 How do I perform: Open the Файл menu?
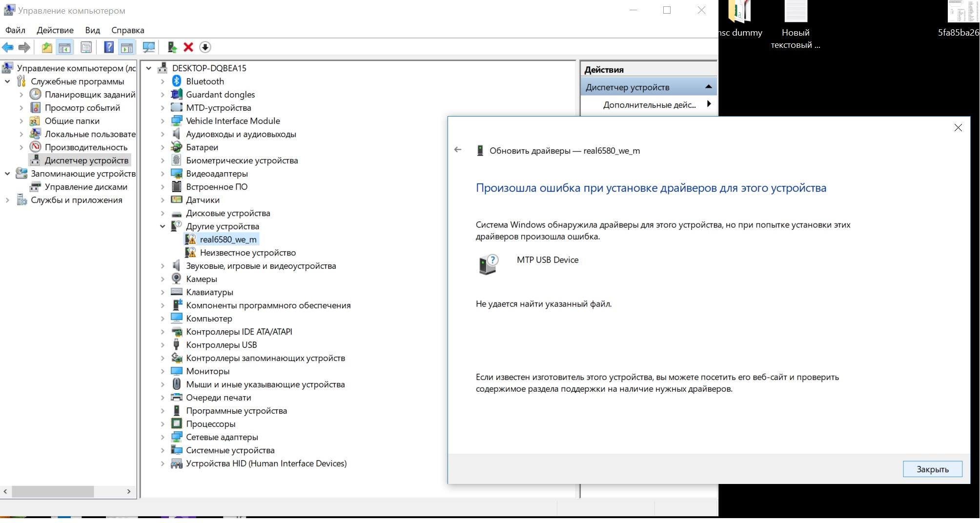pos(15,30)
